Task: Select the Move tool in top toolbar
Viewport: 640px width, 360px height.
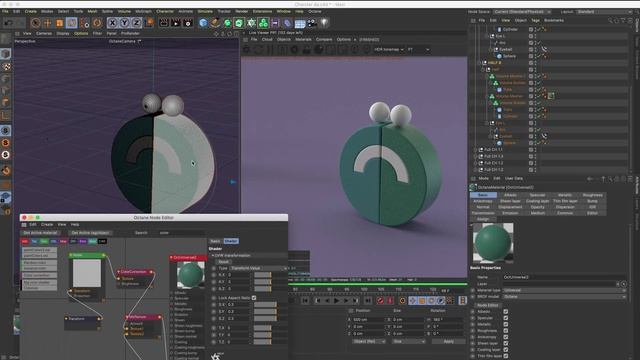Action: (47, 23)
